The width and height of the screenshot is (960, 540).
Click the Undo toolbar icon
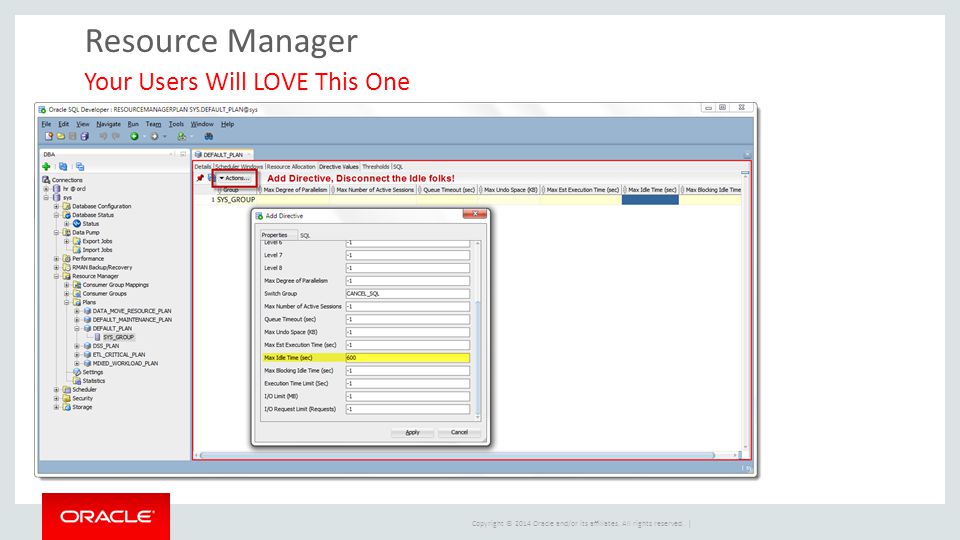103,137
